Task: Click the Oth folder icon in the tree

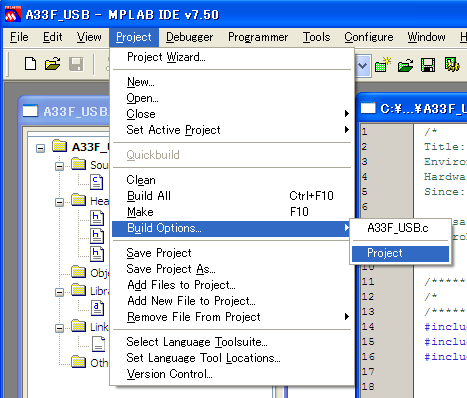Action: coord(79,361)
